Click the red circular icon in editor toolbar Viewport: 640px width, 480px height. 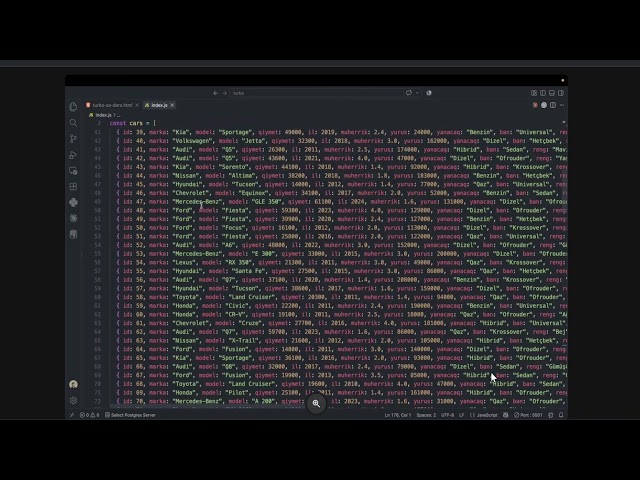tap(535, 105)
